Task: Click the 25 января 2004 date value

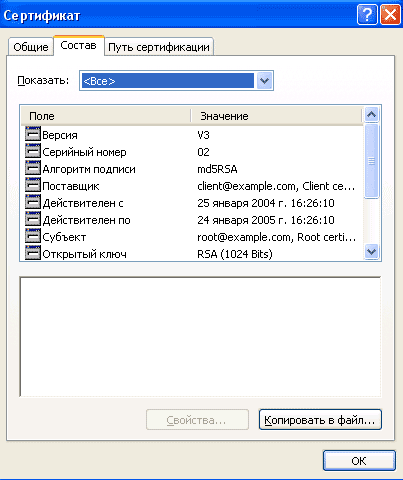Action: click(266, 203)
